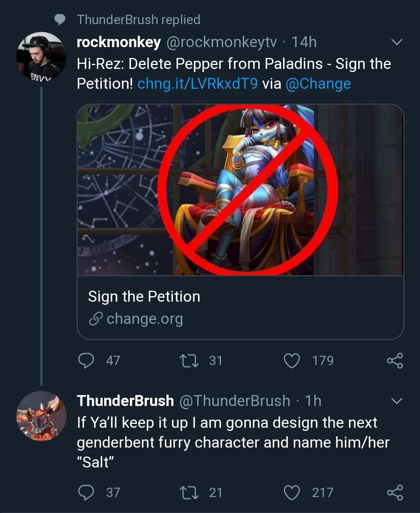Like ThunderBrush's Salt tweet
This screenshot has width=420, height=513.
[292, 492]
